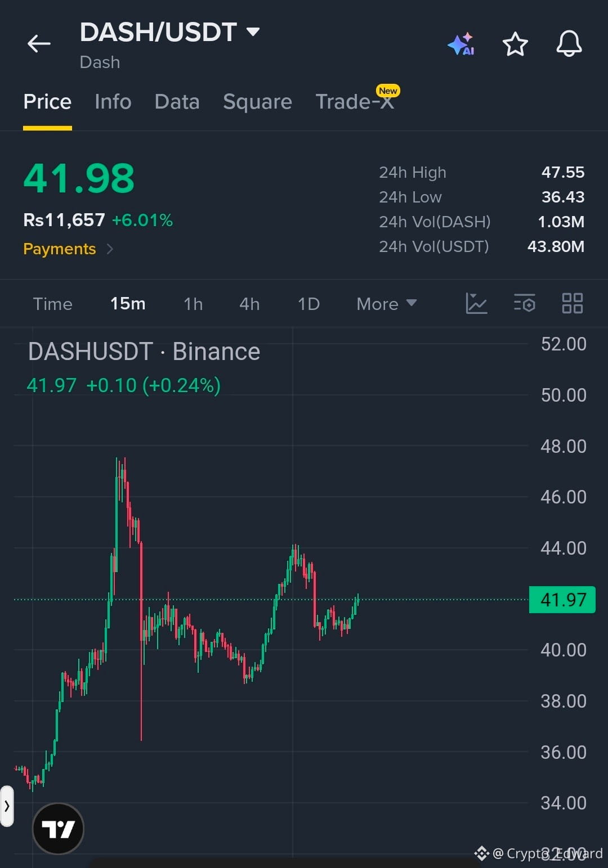Click the DASHUSDT · Binance chart title

pos(144,352)
